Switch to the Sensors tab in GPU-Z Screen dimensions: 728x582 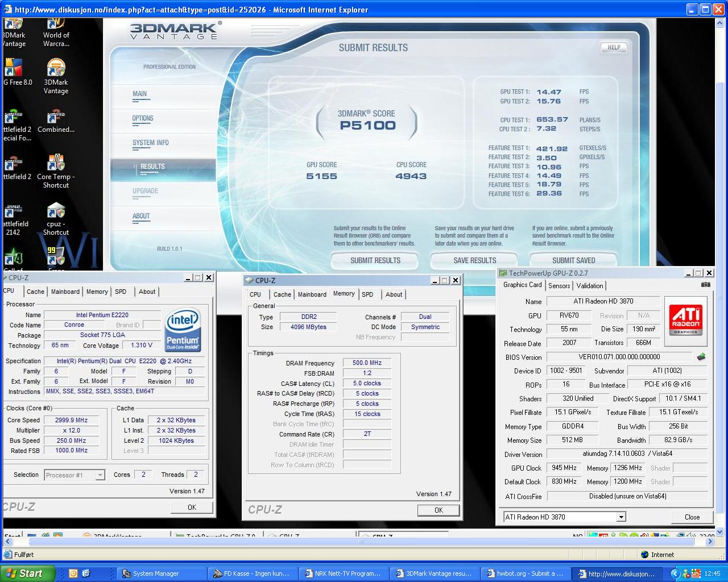[559, 286]
